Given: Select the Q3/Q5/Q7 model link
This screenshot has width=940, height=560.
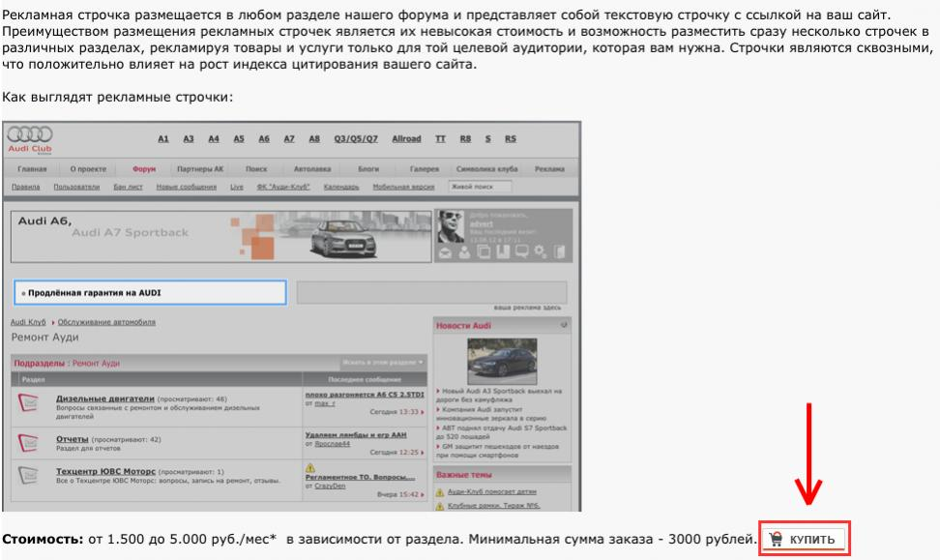Looking at the screenshot, I should [x=356, y=138].
